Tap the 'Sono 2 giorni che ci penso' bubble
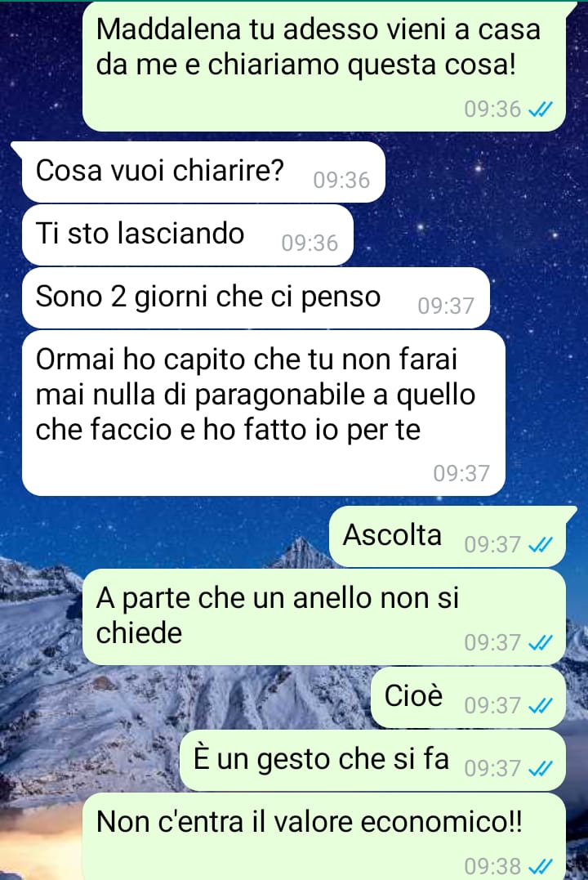Image resolution: width=588 pixels, height=880 pixels. [256, 297]
